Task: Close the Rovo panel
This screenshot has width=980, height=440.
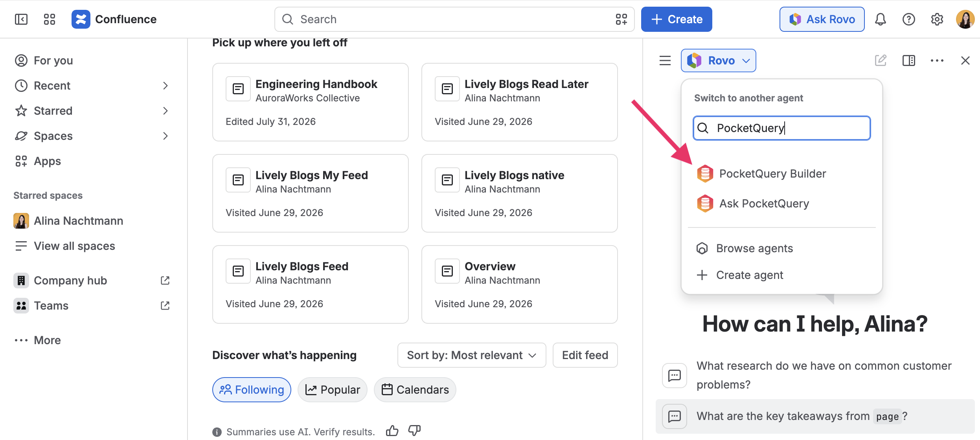Action: tap(965, 60)
